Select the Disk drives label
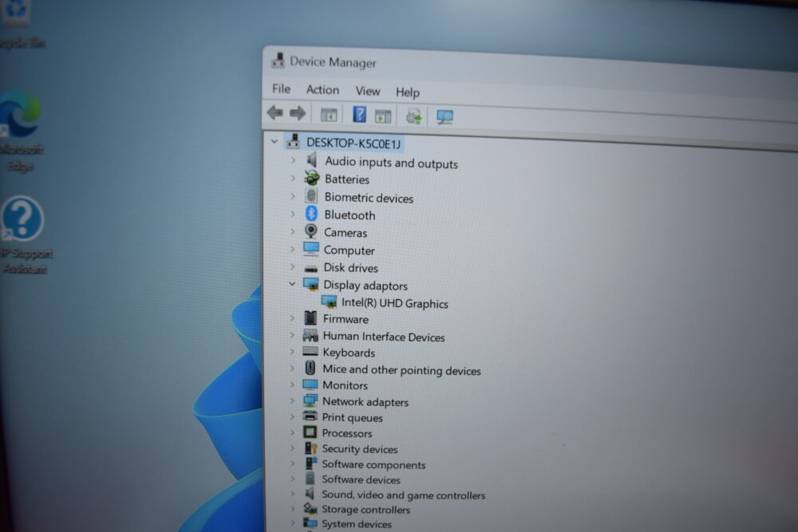 click(x=350, y=267)
